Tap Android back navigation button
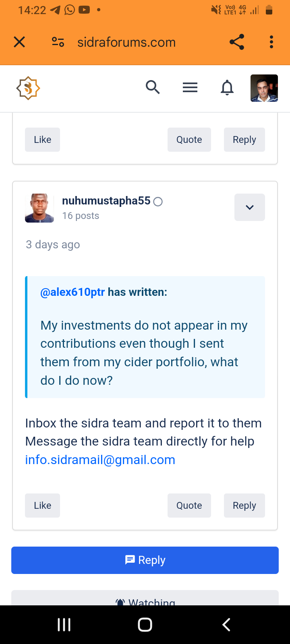290x644 pixels. click(226, 625)
